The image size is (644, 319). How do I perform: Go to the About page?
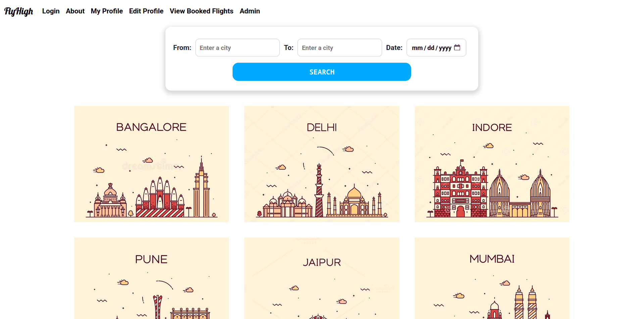tap(75, 11)
